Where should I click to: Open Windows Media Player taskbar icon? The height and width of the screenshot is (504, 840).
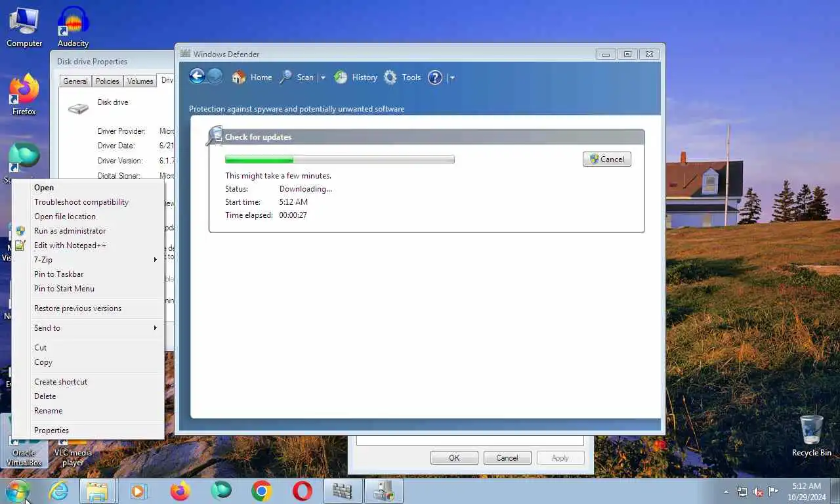click(138, 491)
